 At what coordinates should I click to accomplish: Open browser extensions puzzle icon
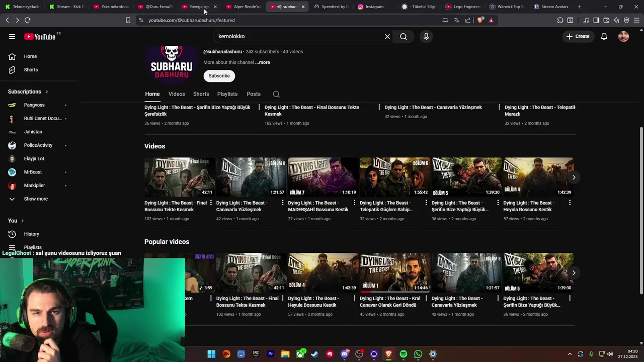560,20
